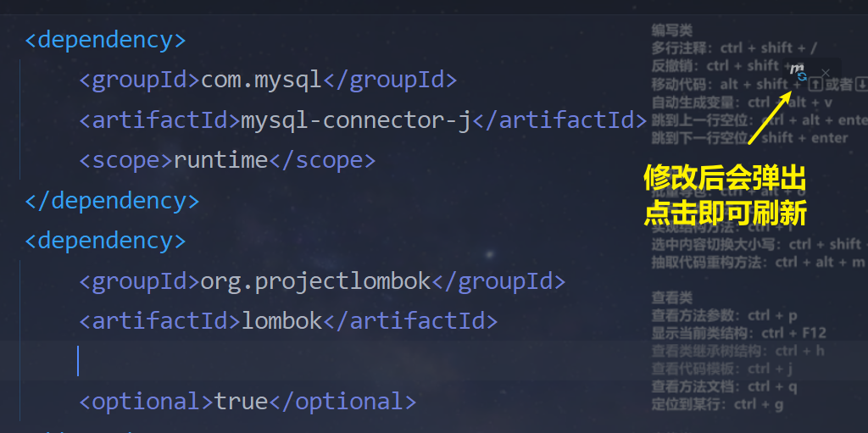This screenshot has height=433, width=868.
Task: Click the second opening dependency tag
Action: click(x=105, y=241)
